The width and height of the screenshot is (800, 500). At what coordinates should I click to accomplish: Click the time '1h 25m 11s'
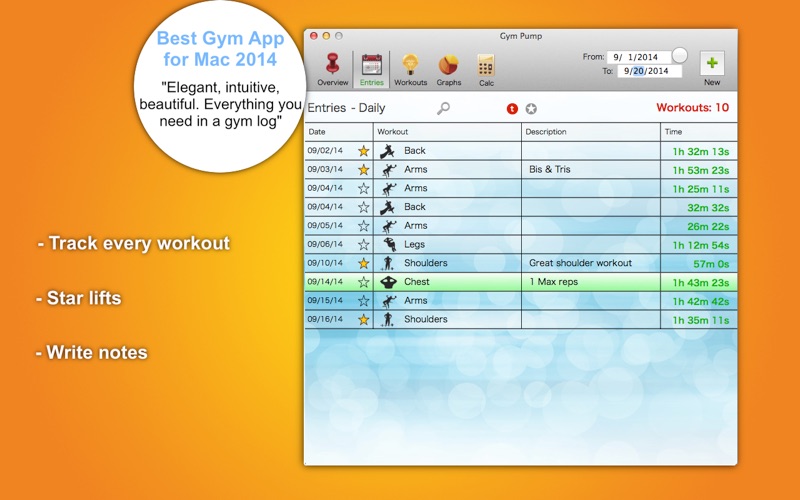701,189
